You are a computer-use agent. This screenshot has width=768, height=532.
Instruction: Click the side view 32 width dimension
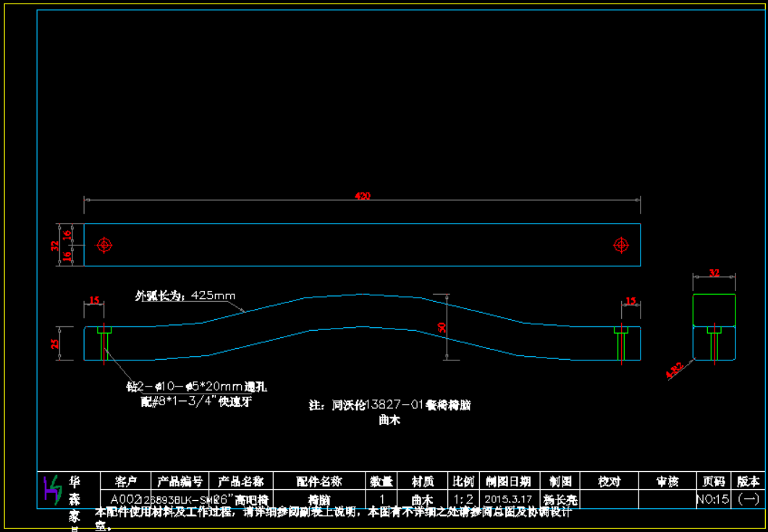click(x=714, y=273)
